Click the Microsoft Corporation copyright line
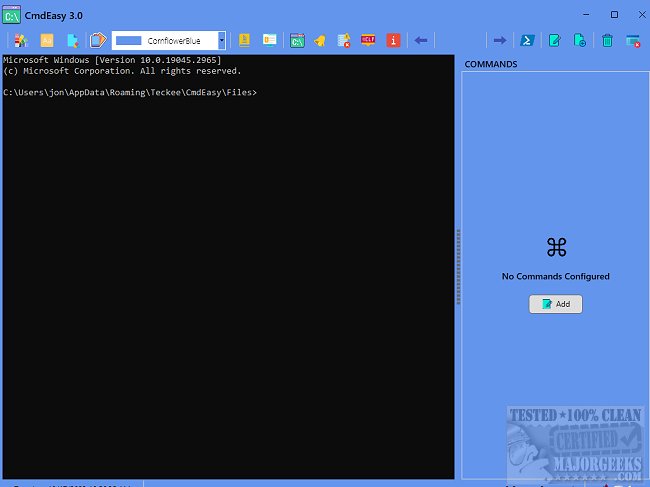Image resolution: width=650 pixels, height=487 pixels. tap(122, 71)
